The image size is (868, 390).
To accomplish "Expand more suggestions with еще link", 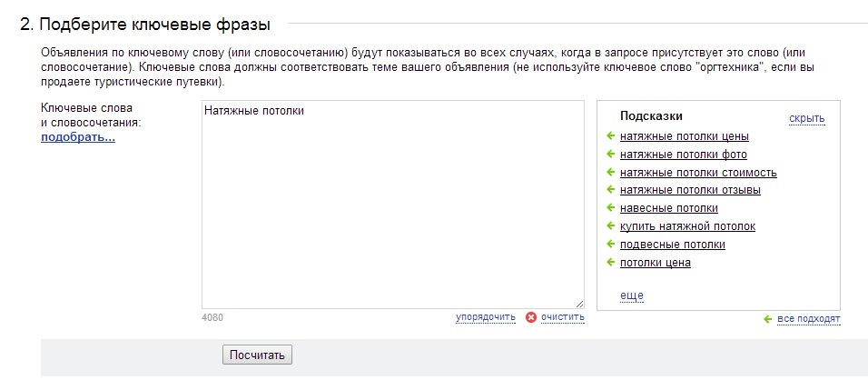I will (x=632, y=295).
